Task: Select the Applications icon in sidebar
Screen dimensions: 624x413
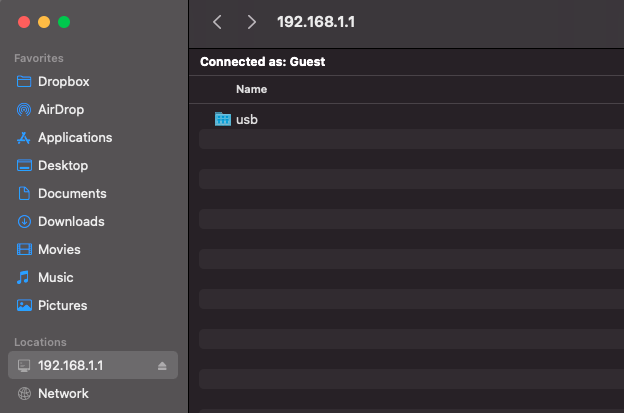Action: tap(24, 138)
